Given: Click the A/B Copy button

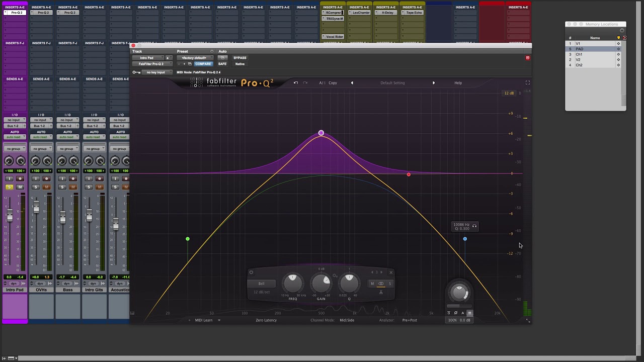Looking at the screenshot, I should pos(333,83).
